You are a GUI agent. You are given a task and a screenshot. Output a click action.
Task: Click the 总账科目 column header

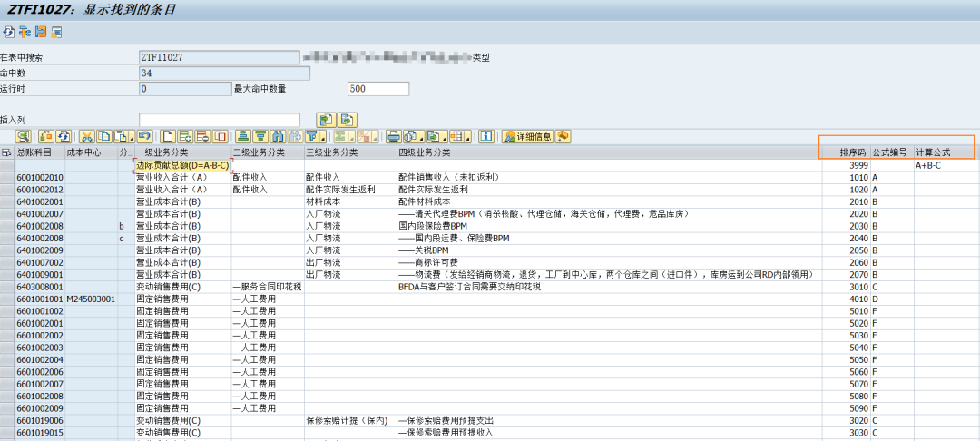40,152
